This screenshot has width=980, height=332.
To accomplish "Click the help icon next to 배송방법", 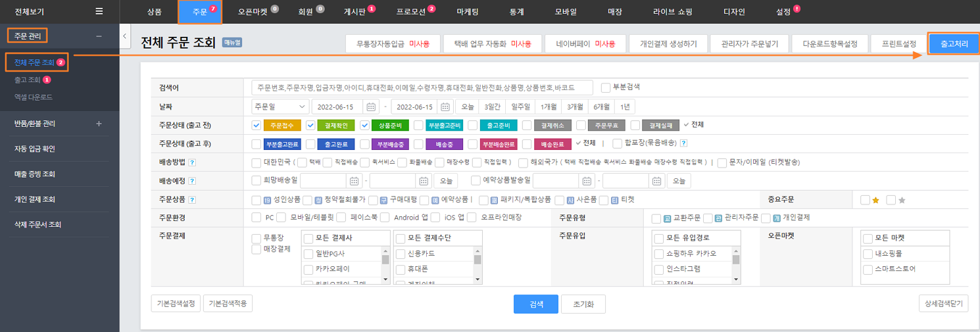I will click(x=192, y=162).
